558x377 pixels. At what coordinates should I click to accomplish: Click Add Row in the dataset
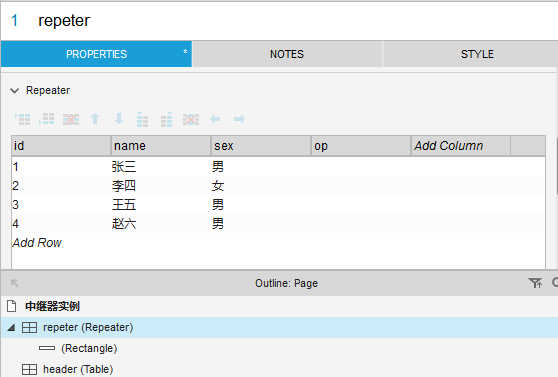(37, 243)
